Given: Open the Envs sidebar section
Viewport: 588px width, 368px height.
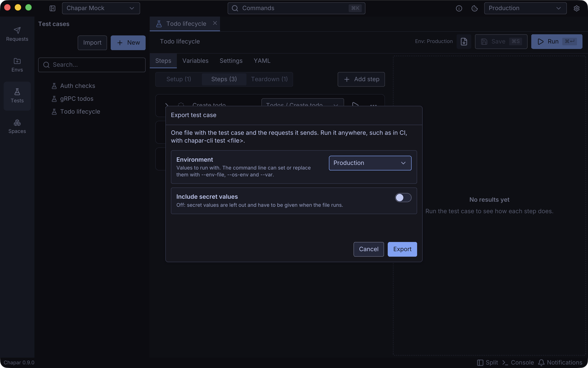Looking at the screenshot, I should 17,65.
